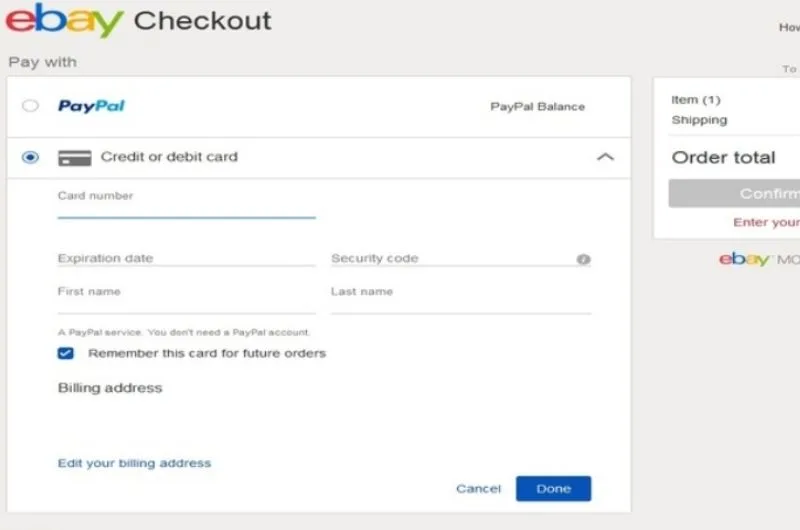This screenshot has height=530, width=800.
Task: Click the Order total heading
Action: coord(723,158)
